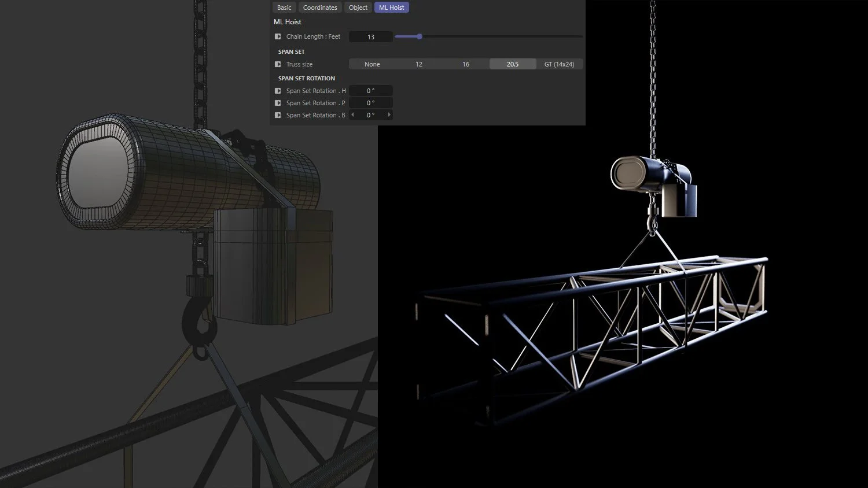
Task: Select the GT (14x24) truss option
Action: point(560,64)
